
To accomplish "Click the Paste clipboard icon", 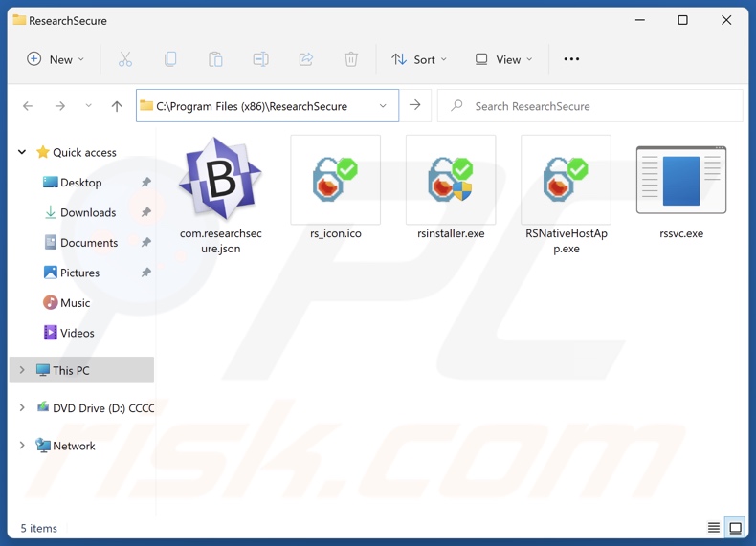I will (215, 59).
